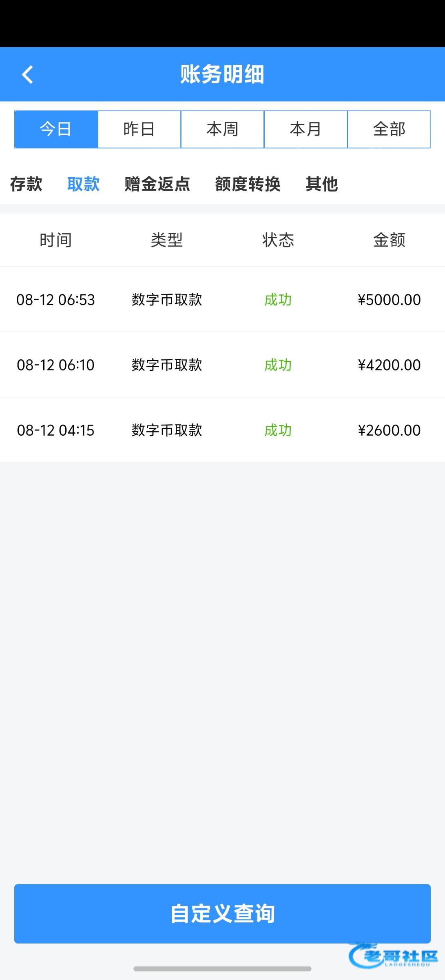Open the 其他 category tab
This screenshot has width=445, height=980.
click(322, 184)
